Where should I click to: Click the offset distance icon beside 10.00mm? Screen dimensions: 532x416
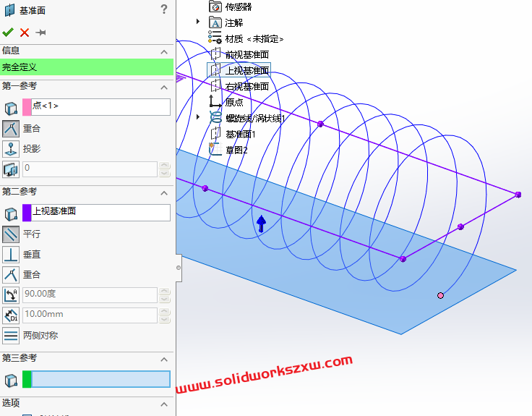click(11, 315)
